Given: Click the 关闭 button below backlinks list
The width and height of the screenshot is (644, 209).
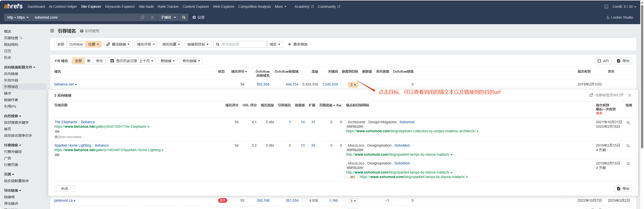Looking at the screenshot, I should (64, 189).
